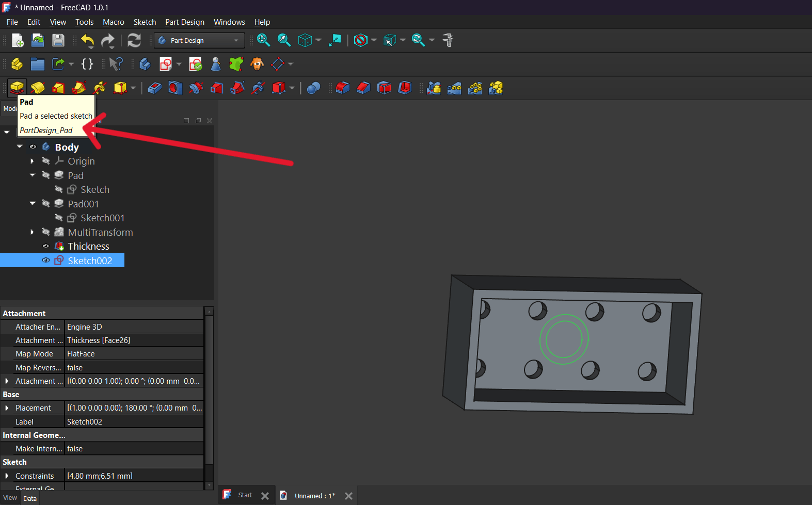812x505 pixels.
Task: Close the Unnamed document tab
Action: (x=349, y=496)
